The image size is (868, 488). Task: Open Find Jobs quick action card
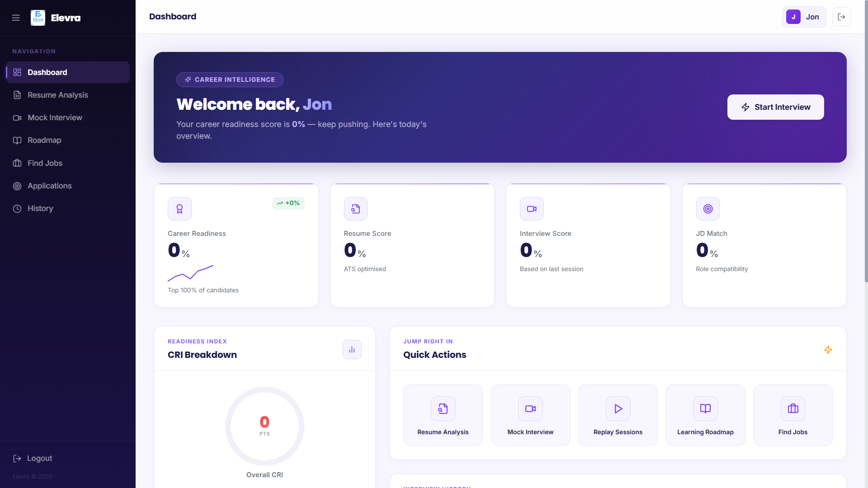pyautogui.click(x=793, y=415)
